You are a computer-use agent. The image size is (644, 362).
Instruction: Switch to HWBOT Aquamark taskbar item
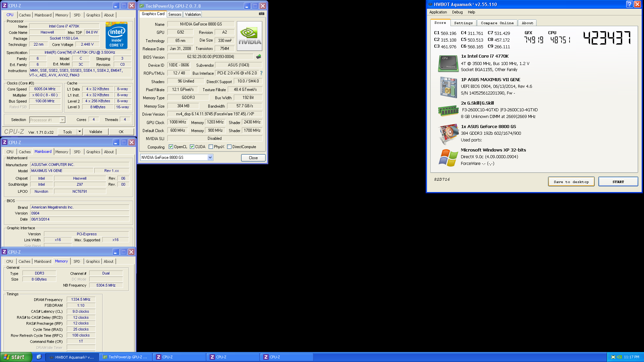72,357
